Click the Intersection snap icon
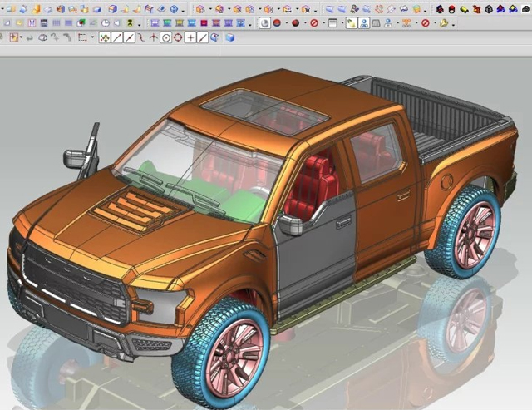532x410 pixels. coord(154,37)
